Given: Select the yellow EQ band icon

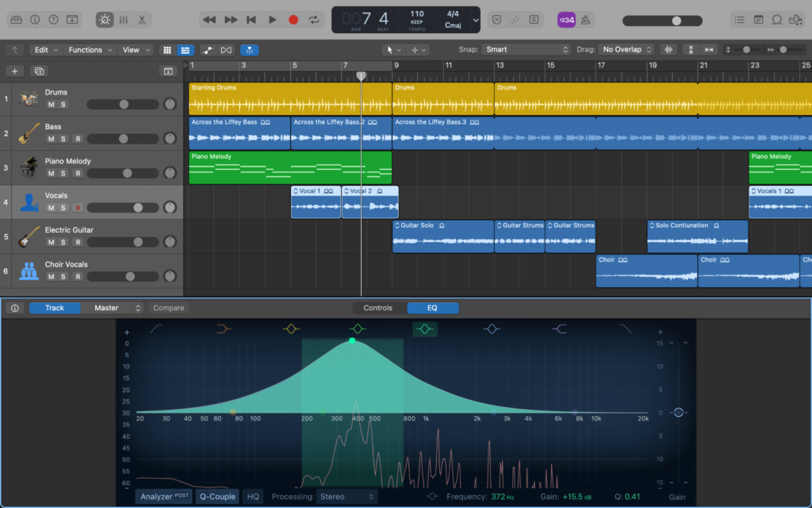Looking at the screenshot, I should click(x=291, y=329).
